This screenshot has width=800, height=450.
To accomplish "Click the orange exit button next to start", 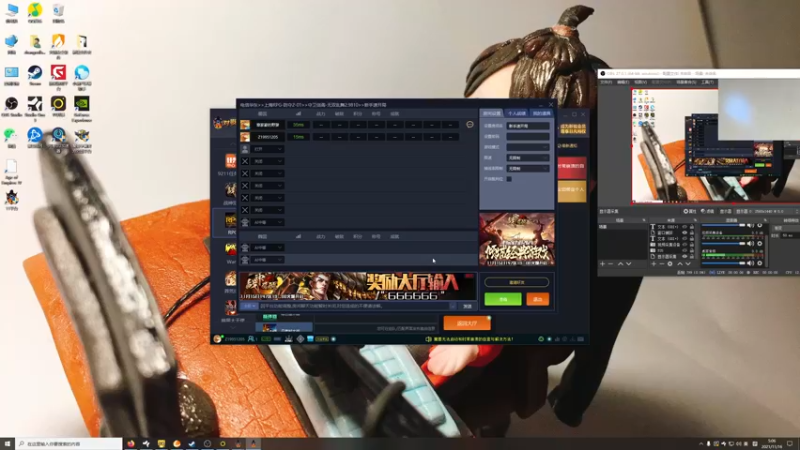I will point(537,299).
